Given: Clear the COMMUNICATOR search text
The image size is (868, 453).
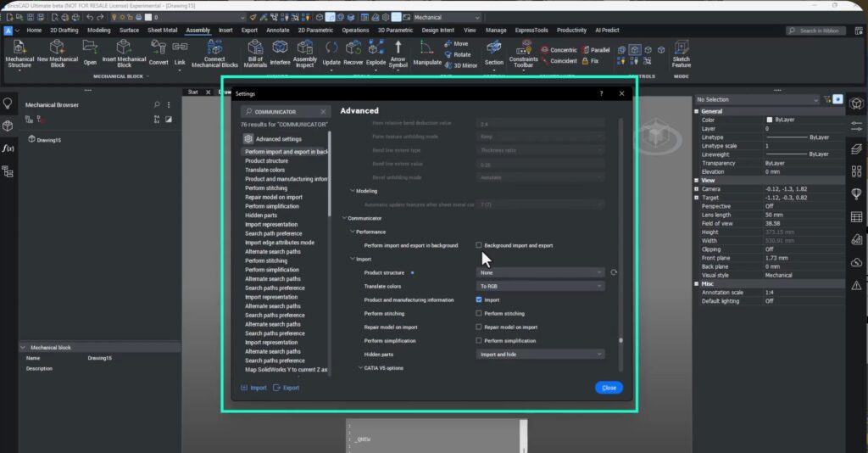Looking at the screenshot, I should [323, 112].
